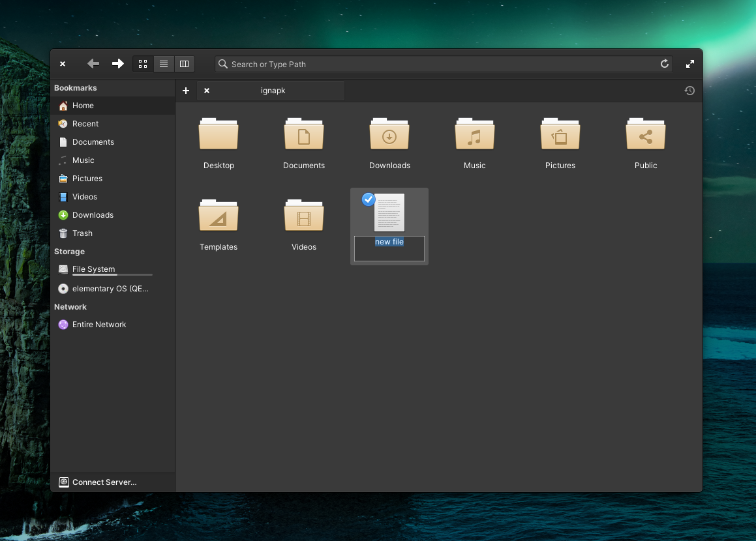
Task: Select the Pictures folder icon
Action: [560, 135]
